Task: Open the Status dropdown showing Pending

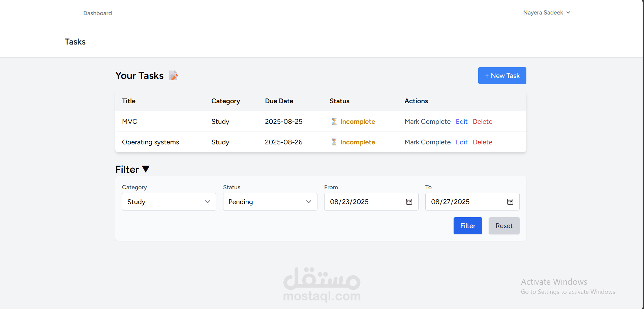Action: pos(270,202)
